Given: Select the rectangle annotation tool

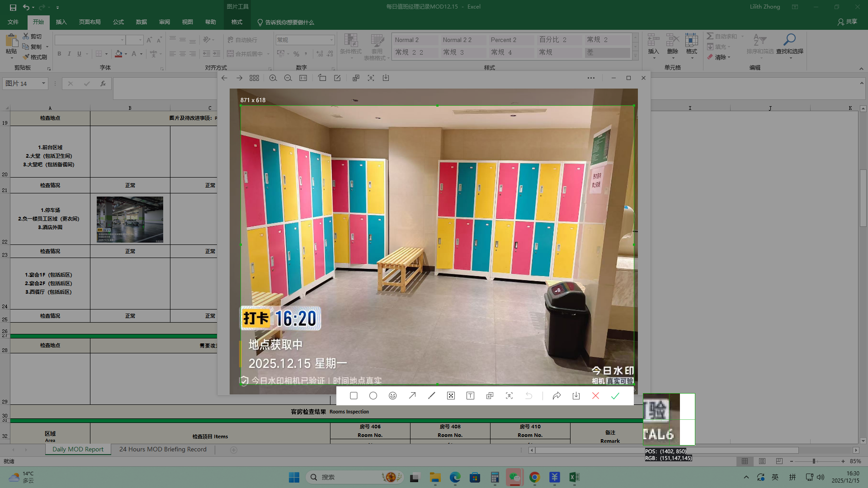Looking at the screenshot, I should (x=354, y=396).
